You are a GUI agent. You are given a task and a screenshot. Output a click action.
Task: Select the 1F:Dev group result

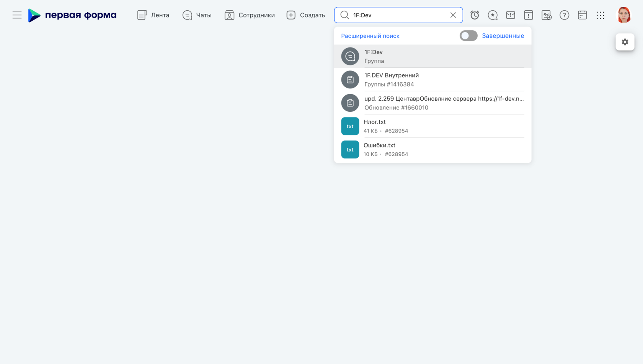[x=432, y=56]
